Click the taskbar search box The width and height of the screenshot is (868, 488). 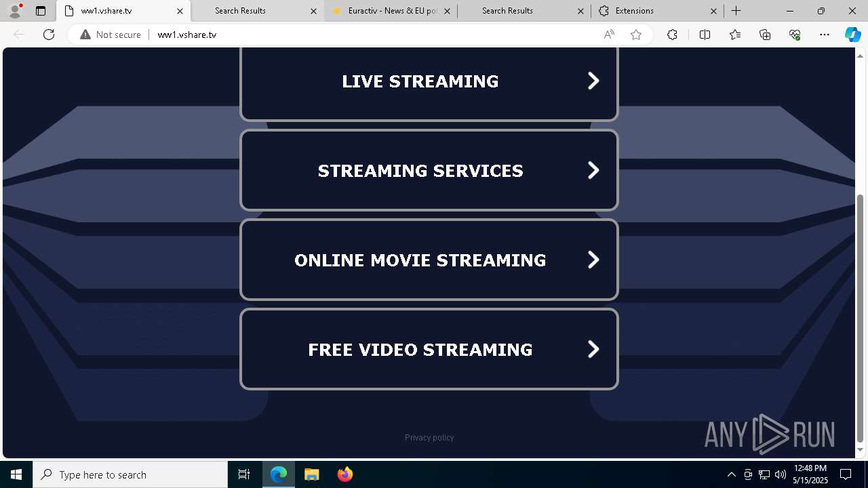point(130,474)
